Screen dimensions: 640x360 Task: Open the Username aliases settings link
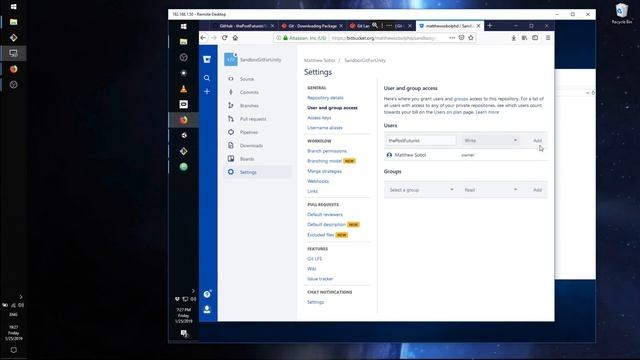click(325, 128)
